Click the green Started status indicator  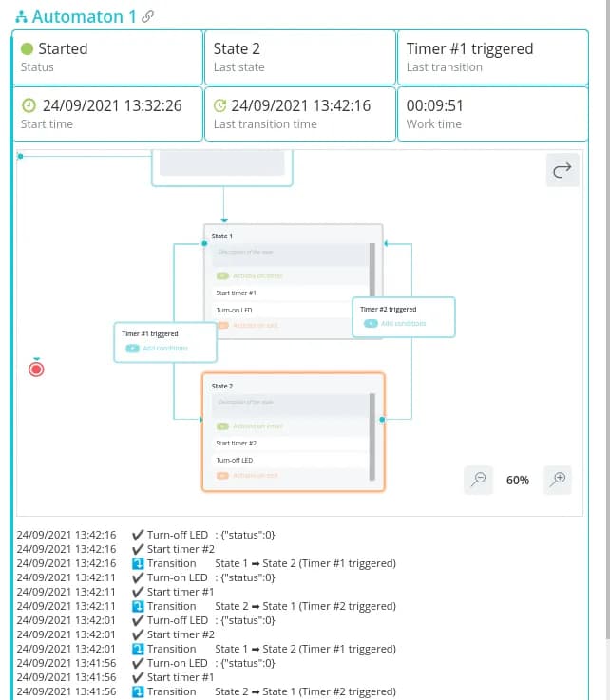[27, 48]
